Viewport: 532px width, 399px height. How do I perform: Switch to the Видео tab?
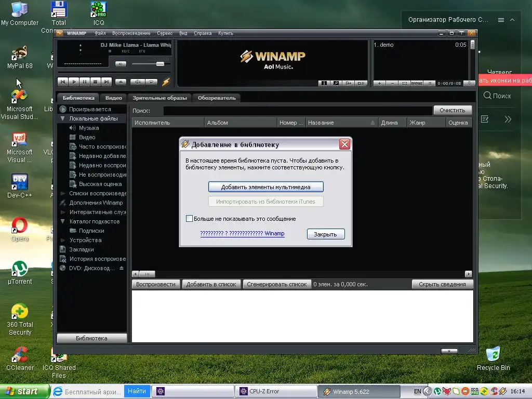(x=113, y=98)
